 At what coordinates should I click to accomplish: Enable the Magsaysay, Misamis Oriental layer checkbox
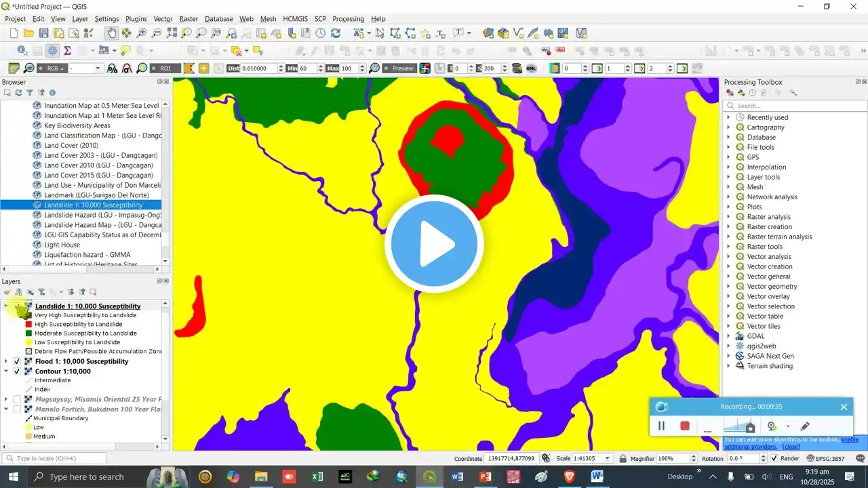[x=17, y=400]
